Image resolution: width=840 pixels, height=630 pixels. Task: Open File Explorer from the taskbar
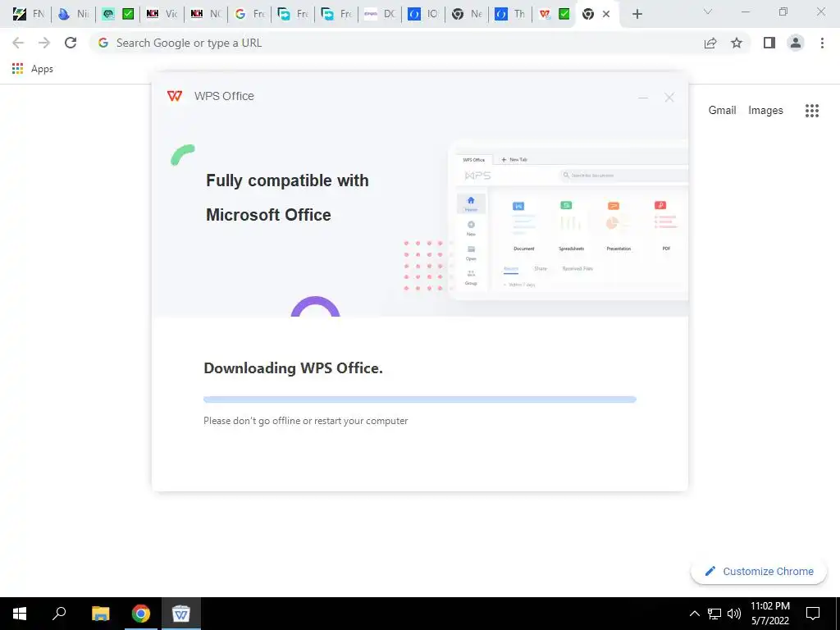point(100,614)
